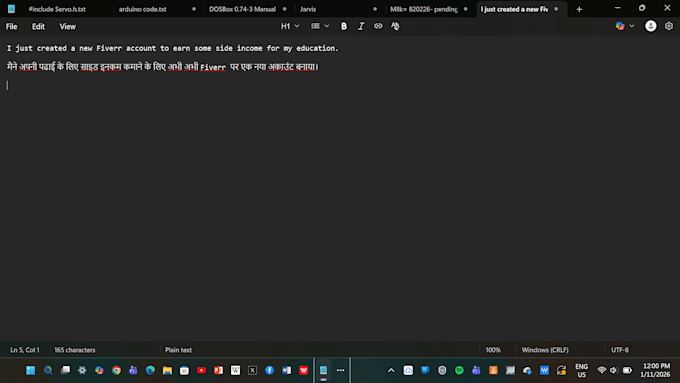Image resolution: width=680 pixels, height=383 pixels.
Task: Click the English sentence about Fiverr account
Action: click(173, 48)
